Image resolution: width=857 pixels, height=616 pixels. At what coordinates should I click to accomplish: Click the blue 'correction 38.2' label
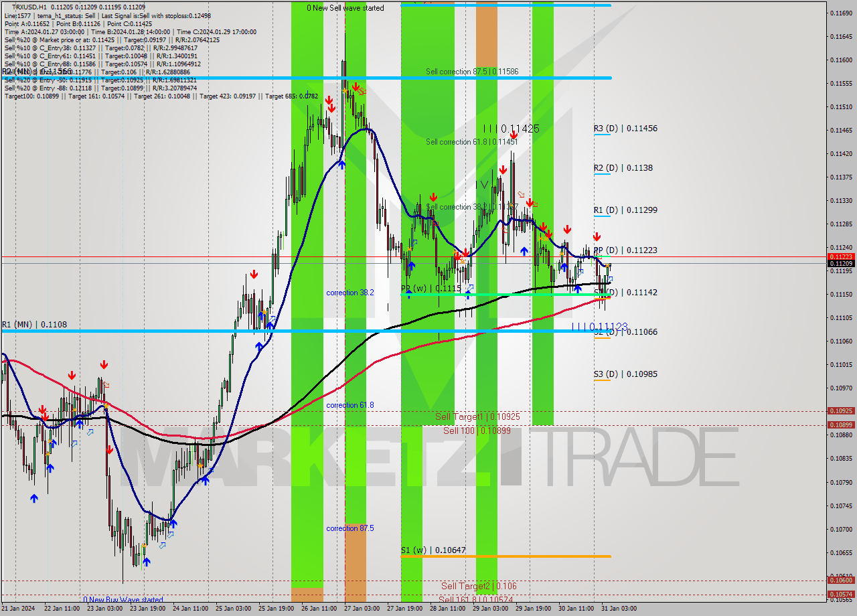point(350,293)
